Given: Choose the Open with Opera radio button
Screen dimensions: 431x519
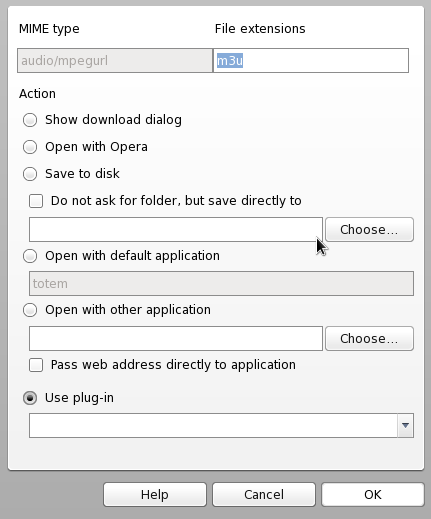Looking at the screenshot, I should (30, 147).
